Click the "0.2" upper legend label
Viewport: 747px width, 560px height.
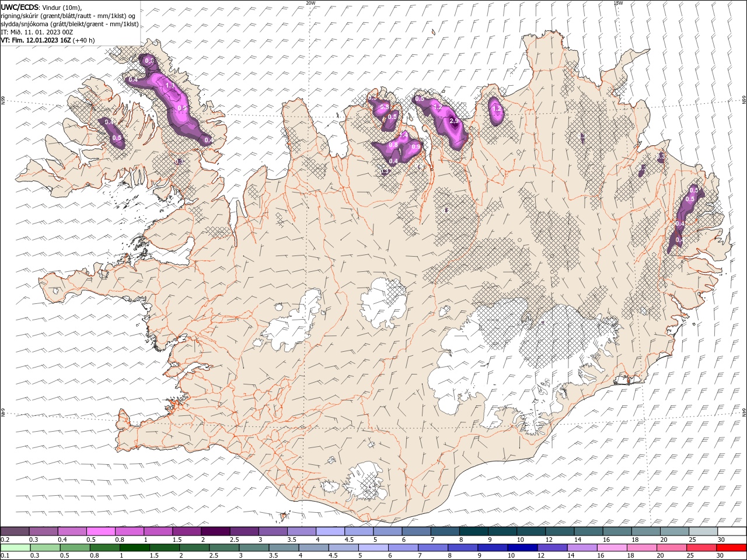coord(5,540)
